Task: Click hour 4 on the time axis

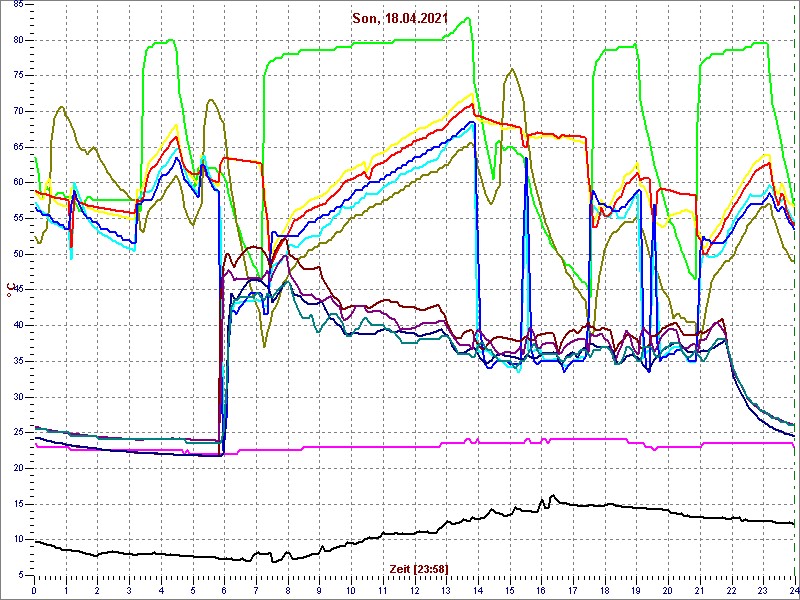Action: (x=161, y=591)
